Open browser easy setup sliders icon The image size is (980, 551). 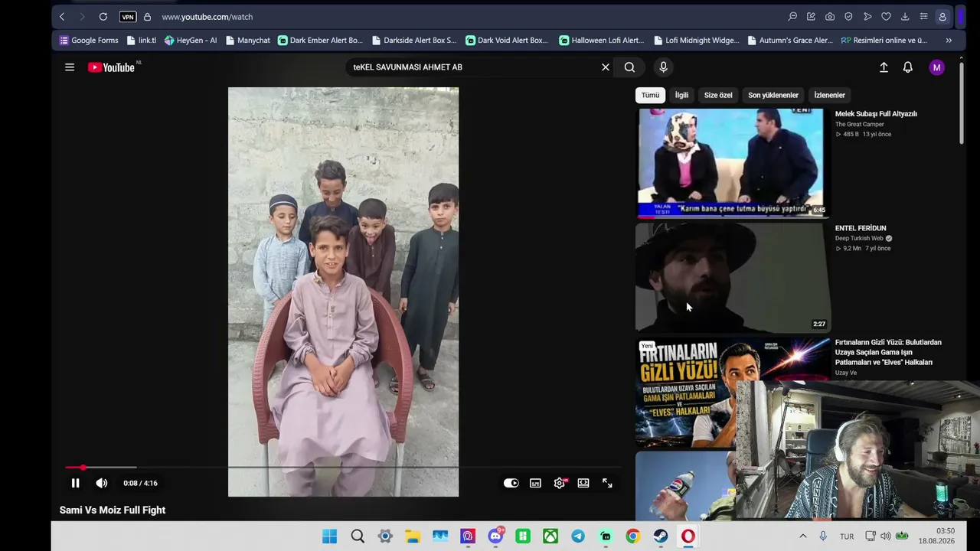pyautogui.click(x=923, y=17)
